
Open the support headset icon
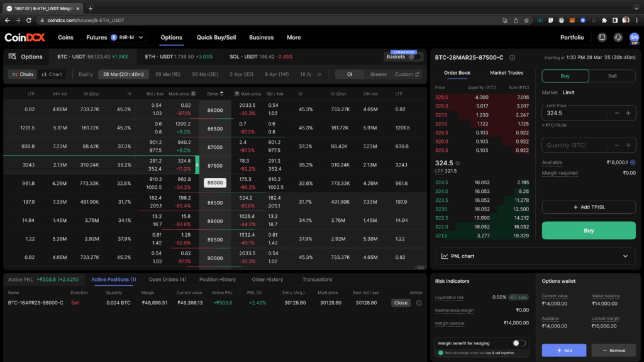(x=618, y=37)
